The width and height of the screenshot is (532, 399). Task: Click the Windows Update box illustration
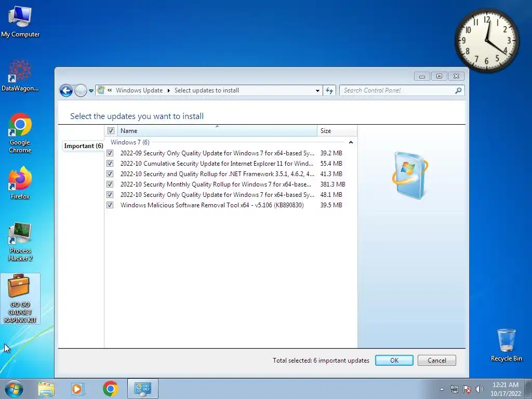point(410,176)
